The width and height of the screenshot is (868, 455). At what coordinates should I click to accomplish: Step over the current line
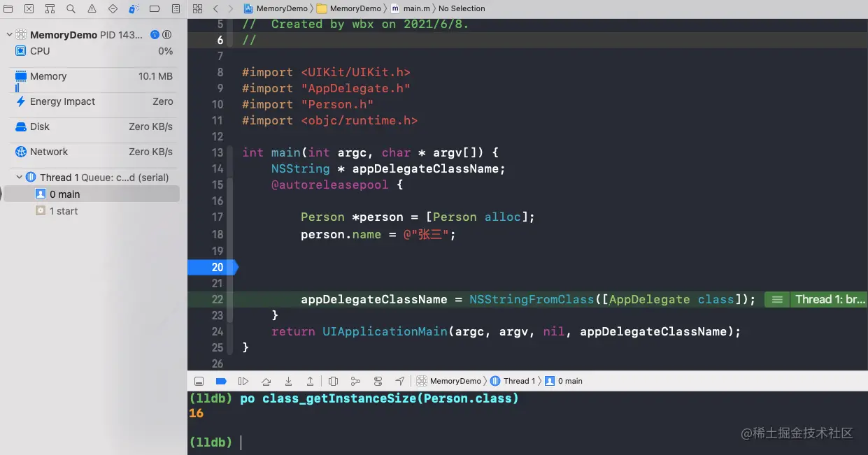(266, 381)
